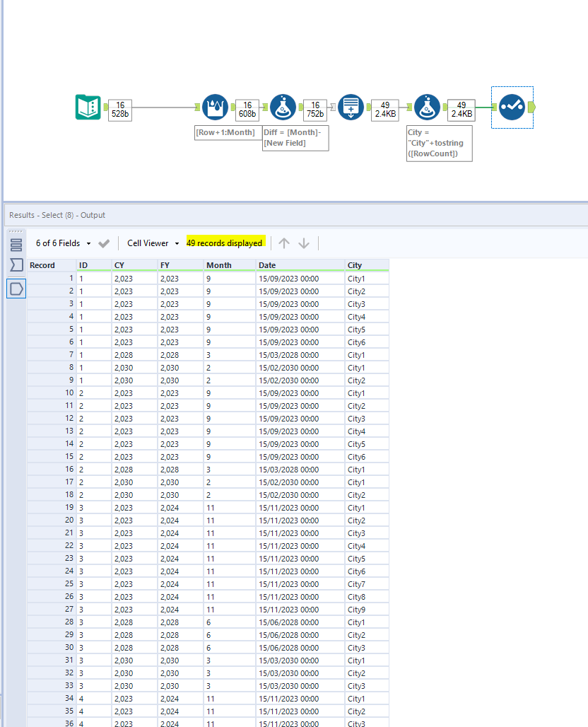Show workflow messages view in Results sidebar

coord(17,244)
